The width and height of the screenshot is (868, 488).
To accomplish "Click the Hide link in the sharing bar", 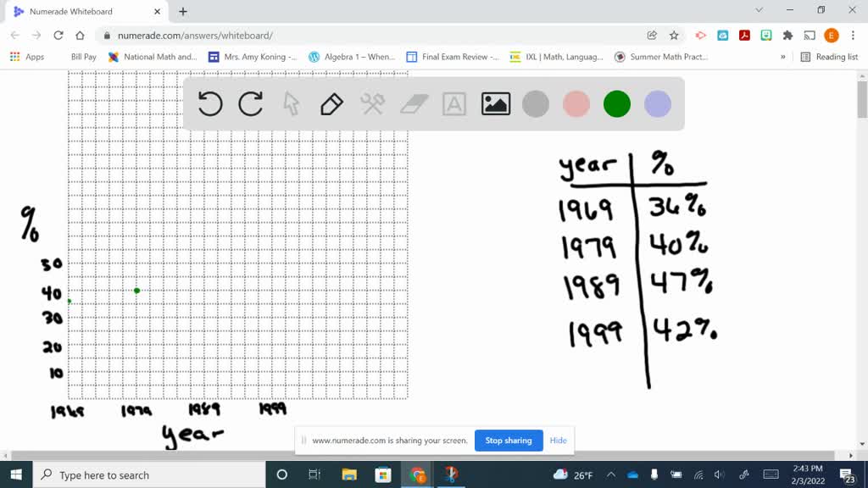I will pos(558,441).
